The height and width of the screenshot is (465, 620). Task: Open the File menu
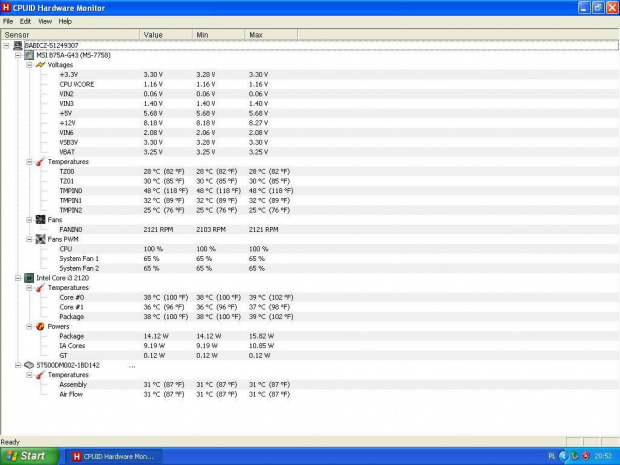[8, 21]
